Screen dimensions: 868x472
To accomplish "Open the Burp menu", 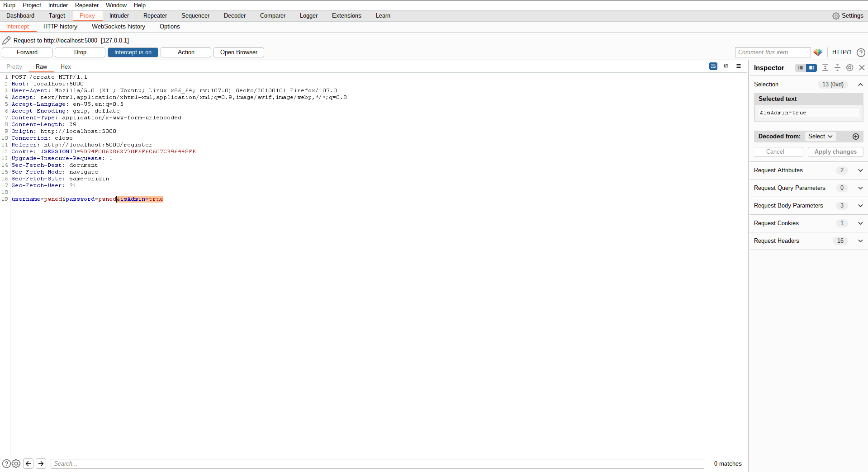I will click(x=9, y=5).
